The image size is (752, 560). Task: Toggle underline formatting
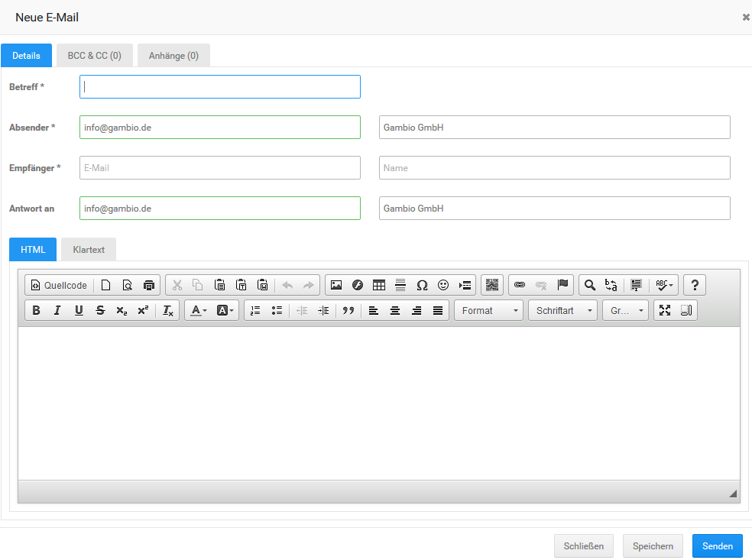click(x=79, y=310)
